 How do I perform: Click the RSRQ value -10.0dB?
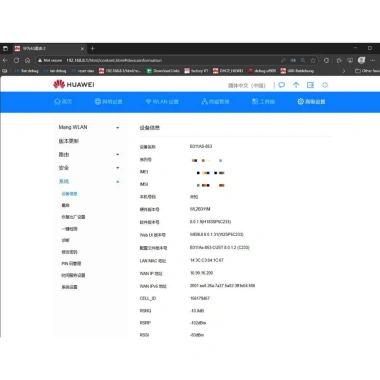(x=197, y=311)
